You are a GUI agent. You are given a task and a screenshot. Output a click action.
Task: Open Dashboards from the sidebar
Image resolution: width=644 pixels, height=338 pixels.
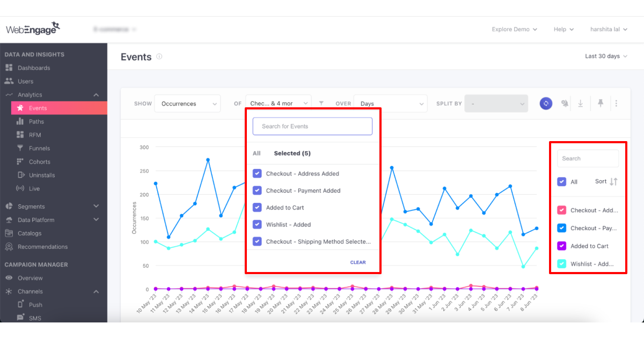[34, 68]
